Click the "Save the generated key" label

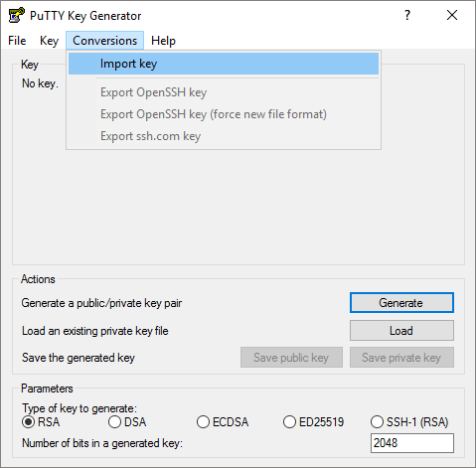[79, 358]
